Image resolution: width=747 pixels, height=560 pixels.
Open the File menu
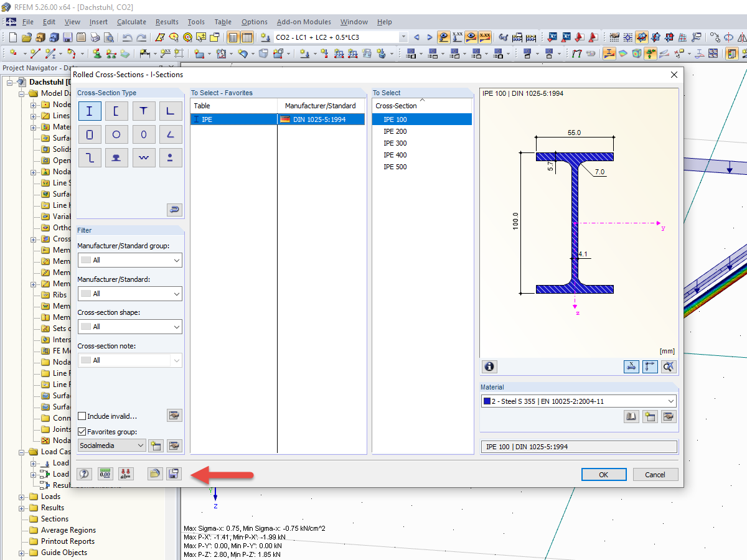(27, 22)
